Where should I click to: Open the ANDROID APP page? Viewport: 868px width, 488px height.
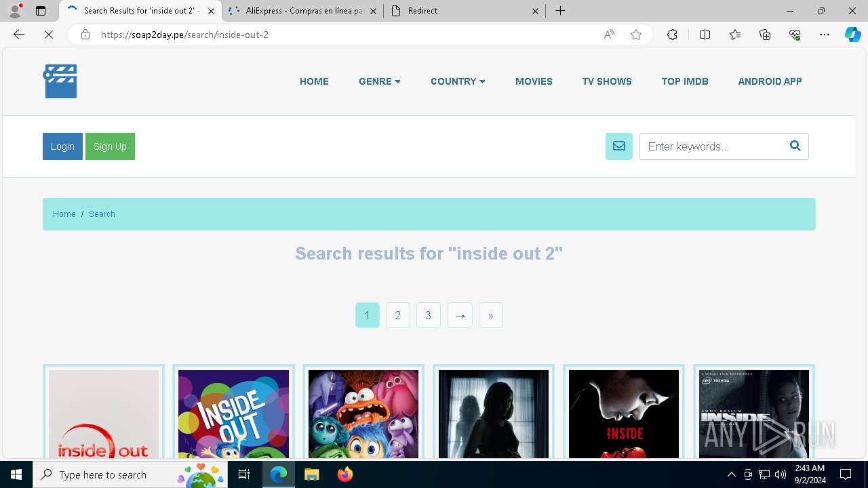tap(770, 81)
